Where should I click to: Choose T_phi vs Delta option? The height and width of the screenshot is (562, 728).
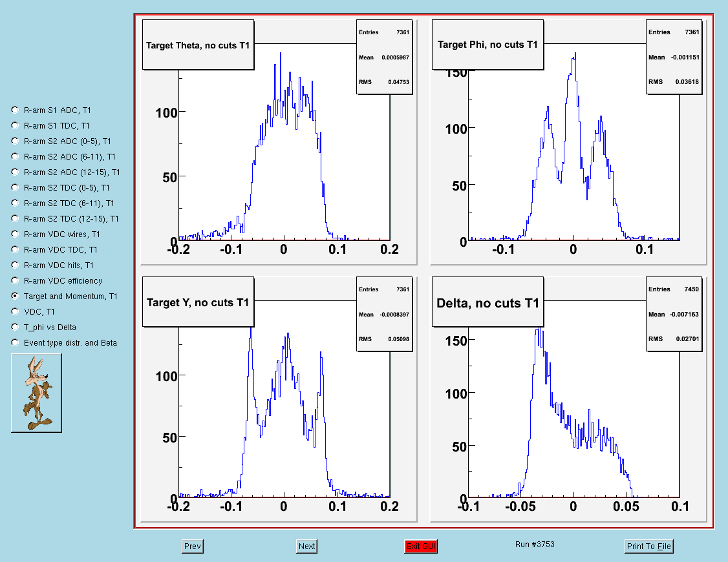(15, 327)
